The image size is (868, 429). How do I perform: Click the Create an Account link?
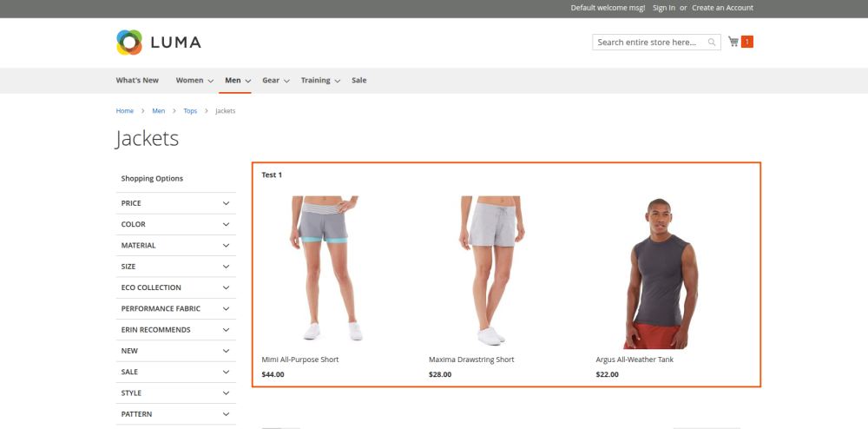click(x=722, y=8)
